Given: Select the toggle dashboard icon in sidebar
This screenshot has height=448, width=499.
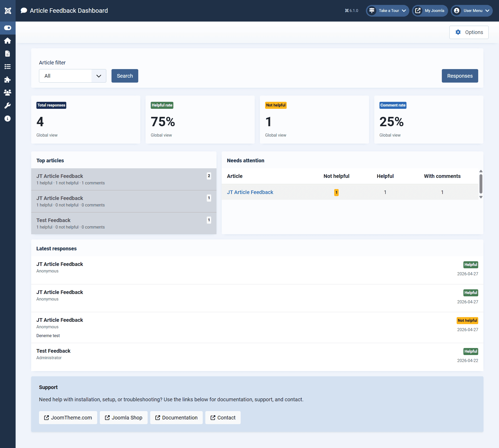Looking at the screenshot, I should (8, 28).
